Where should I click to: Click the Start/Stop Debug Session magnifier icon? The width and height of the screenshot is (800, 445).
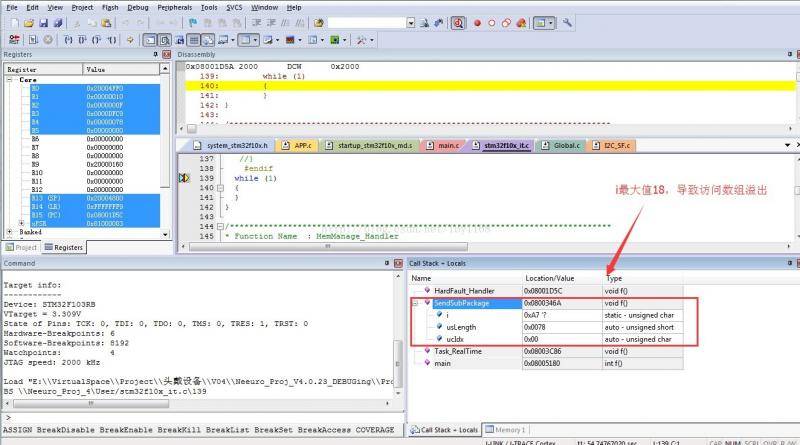click(x=458, y=22)
